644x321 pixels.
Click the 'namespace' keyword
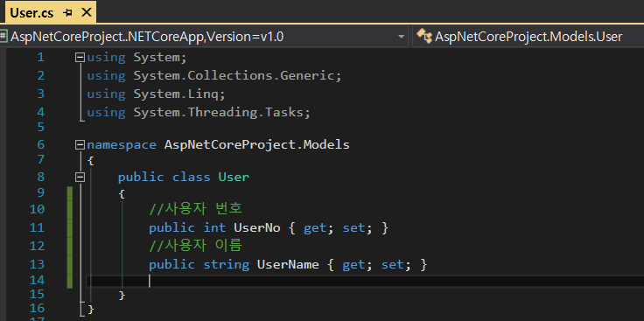(x=122, y=145)
